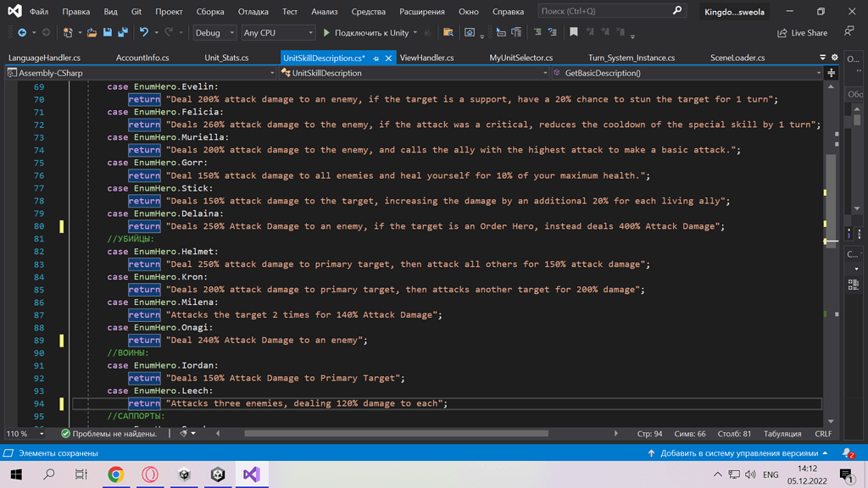
Task: Open the UnitSkillDescription class dropdown
Action: point(414,73)
